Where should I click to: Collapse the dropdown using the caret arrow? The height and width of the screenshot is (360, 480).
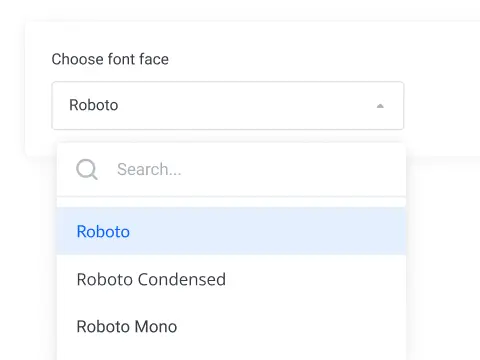380,106
